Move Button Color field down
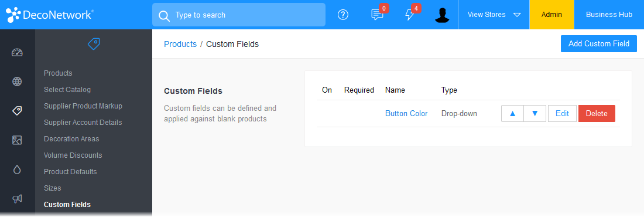644x217 pixels. pos(535,114)
